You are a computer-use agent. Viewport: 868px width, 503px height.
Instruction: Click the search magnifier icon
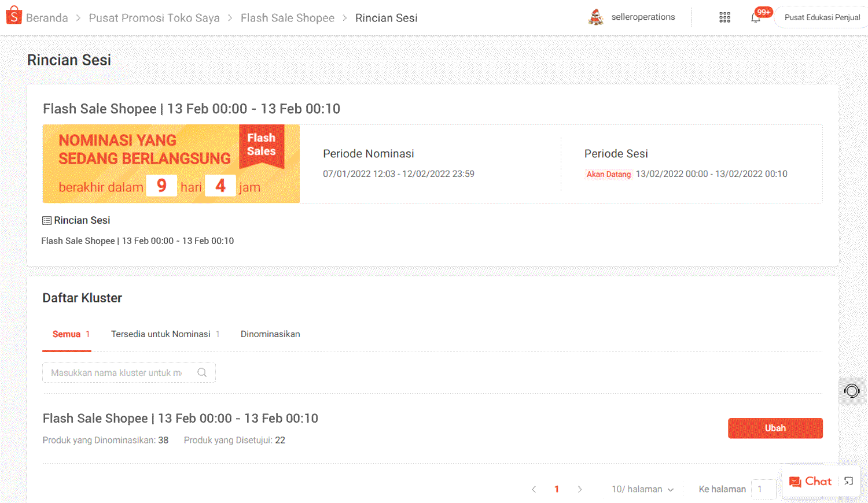tap(202, 372)
